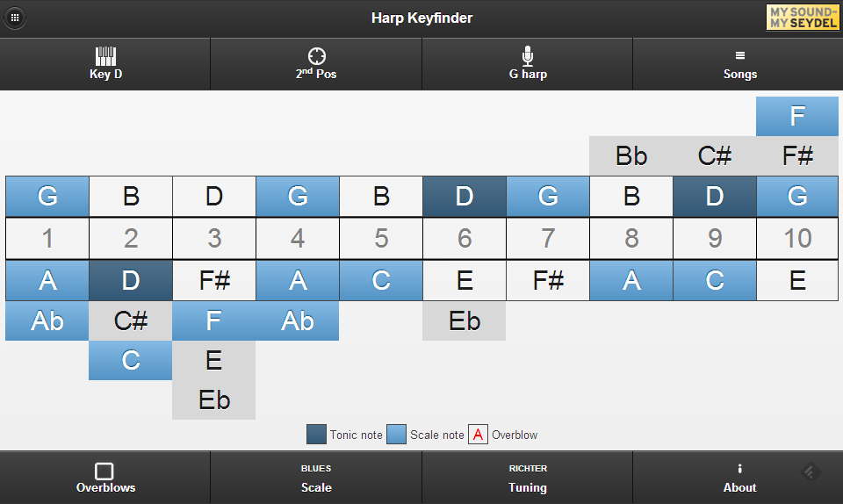Click the piano keyboard Key D icon
The width and height of the screenshot is (843, 504).
105,56
